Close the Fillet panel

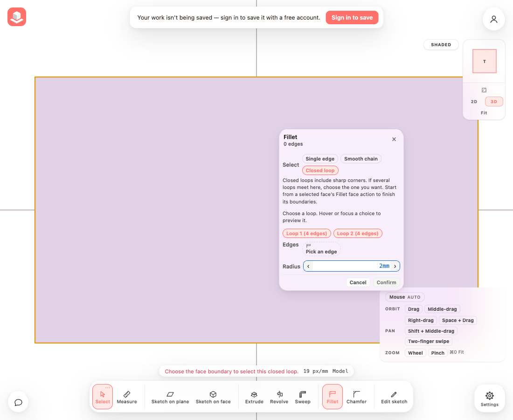tap(394, 139)
